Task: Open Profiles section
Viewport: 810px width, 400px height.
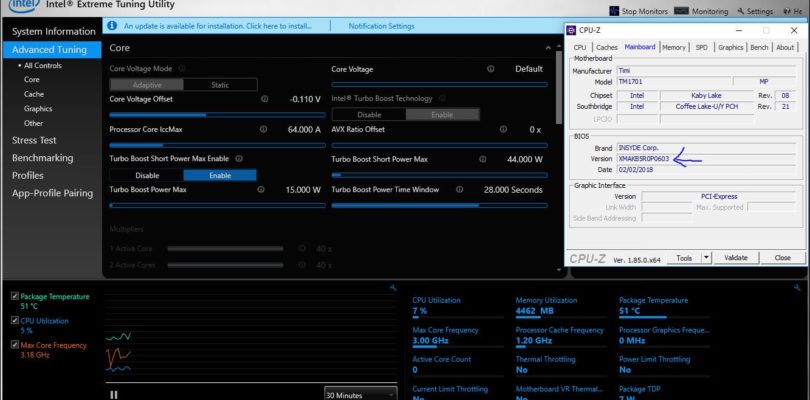Action: [x=27, y=175]
